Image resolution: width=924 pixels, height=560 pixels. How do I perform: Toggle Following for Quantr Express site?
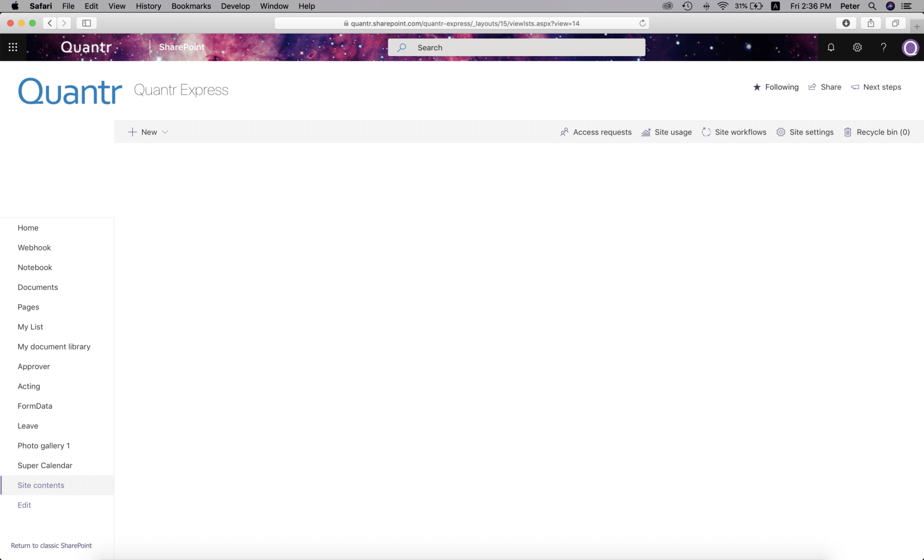click(776, 87)
